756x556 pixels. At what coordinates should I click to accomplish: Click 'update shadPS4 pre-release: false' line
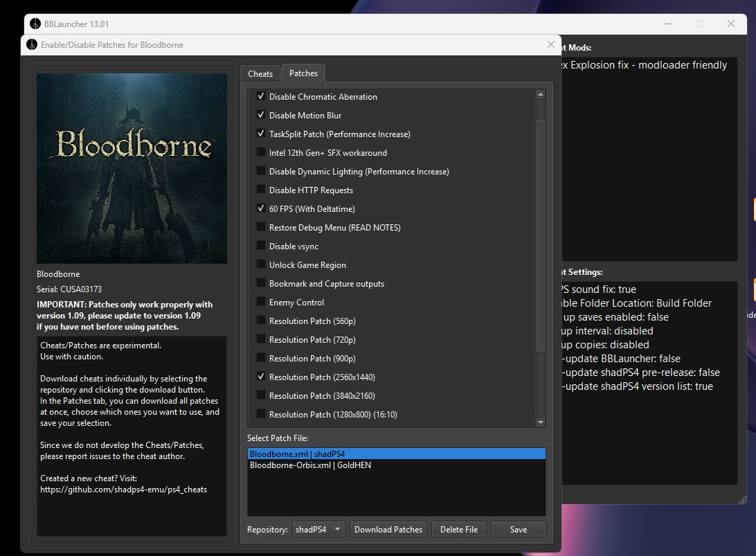[641, 373]
